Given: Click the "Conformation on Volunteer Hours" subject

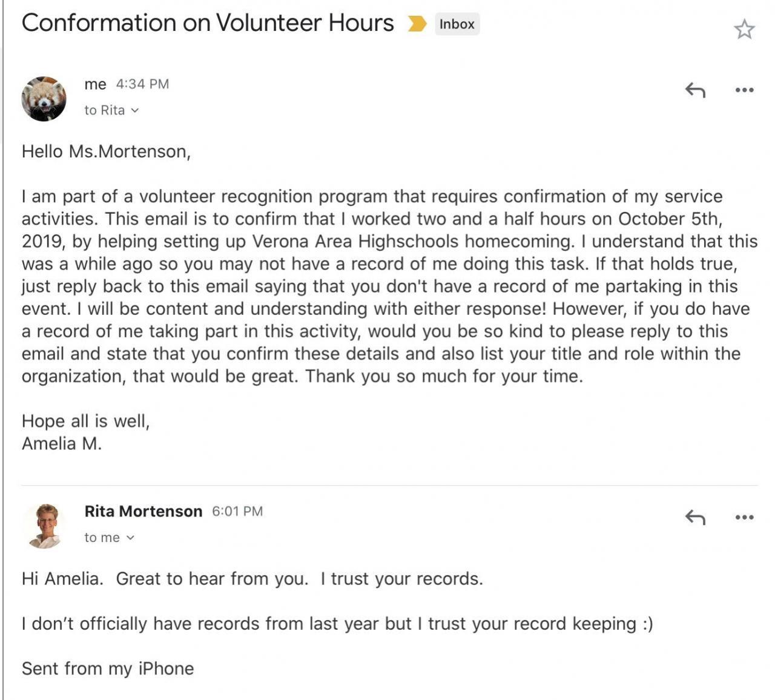Looking at the screenshot, I should click(x=208, y=23).
